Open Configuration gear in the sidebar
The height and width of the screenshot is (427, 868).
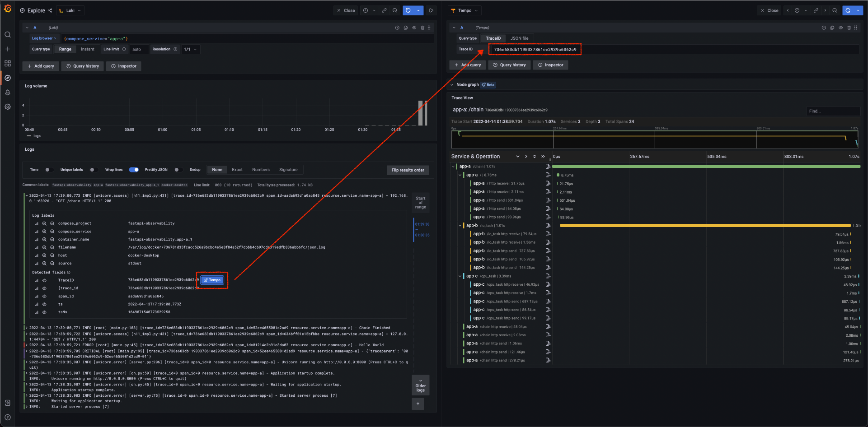[x=8, y=107]
